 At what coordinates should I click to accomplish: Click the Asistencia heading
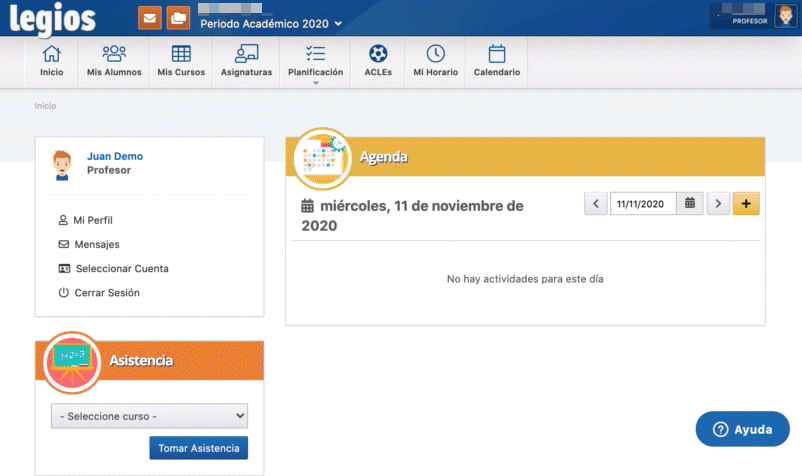(x=141, y=360)
